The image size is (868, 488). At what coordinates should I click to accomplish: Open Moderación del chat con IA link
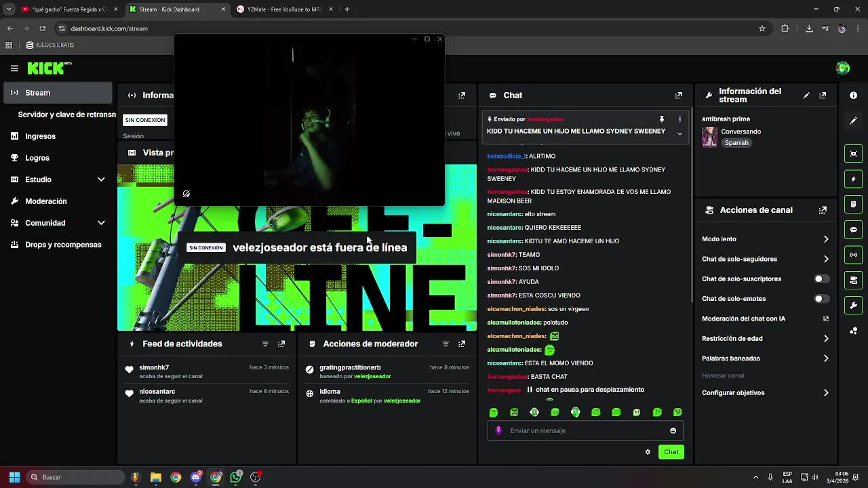point(764,319)
